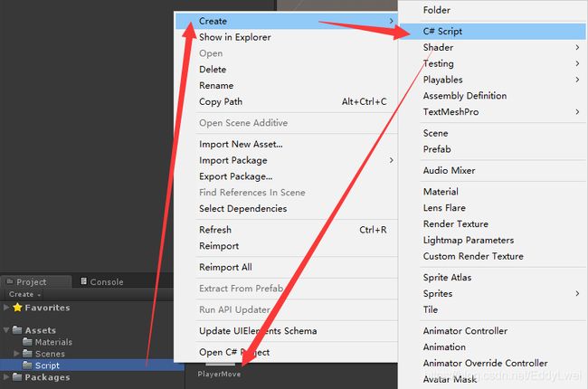Screen dimensions: 588x389
Task: Click the Materials folder icon
Action: coord(27,342)
